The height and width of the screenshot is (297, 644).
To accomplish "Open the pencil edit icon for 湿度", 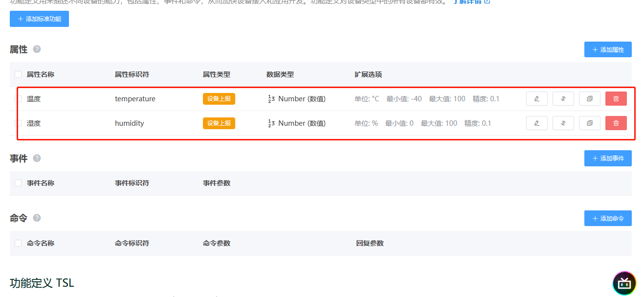I will [x=536, y=123].
